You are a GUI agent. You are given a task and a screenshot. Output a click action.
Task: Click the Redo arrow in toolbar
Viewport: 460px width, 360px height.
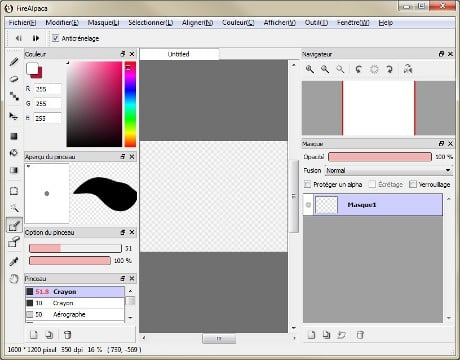[36, 38]
